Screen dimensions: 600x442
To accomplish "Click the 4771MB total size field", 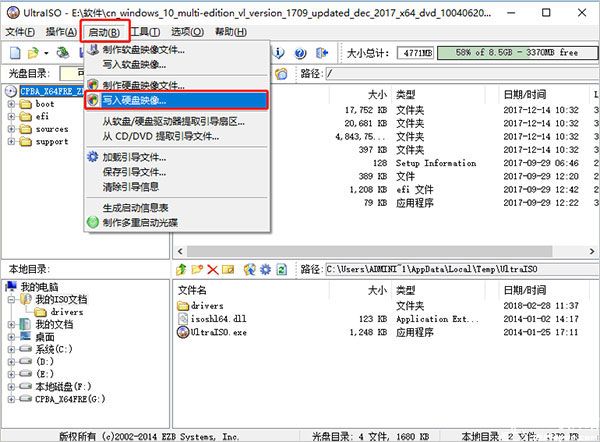I will pos(416,53).
